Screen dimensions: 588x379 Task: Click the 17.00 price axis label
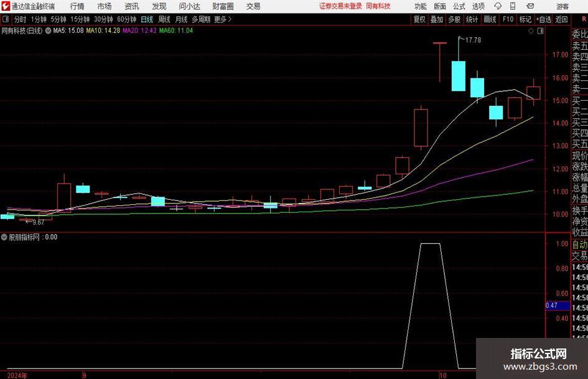[560, 55]
